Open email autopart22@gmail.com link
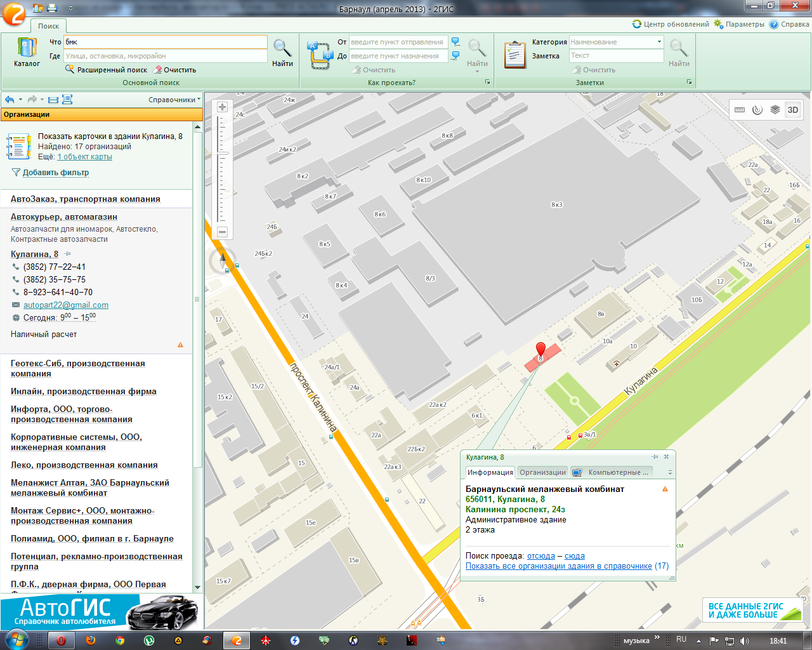Screen dimensions: 812x650 pos(66,305)
